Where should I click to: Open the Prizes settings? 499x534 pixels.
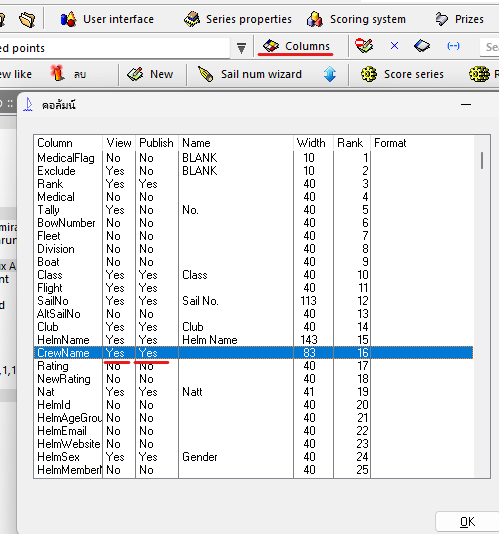coord(459,19)
